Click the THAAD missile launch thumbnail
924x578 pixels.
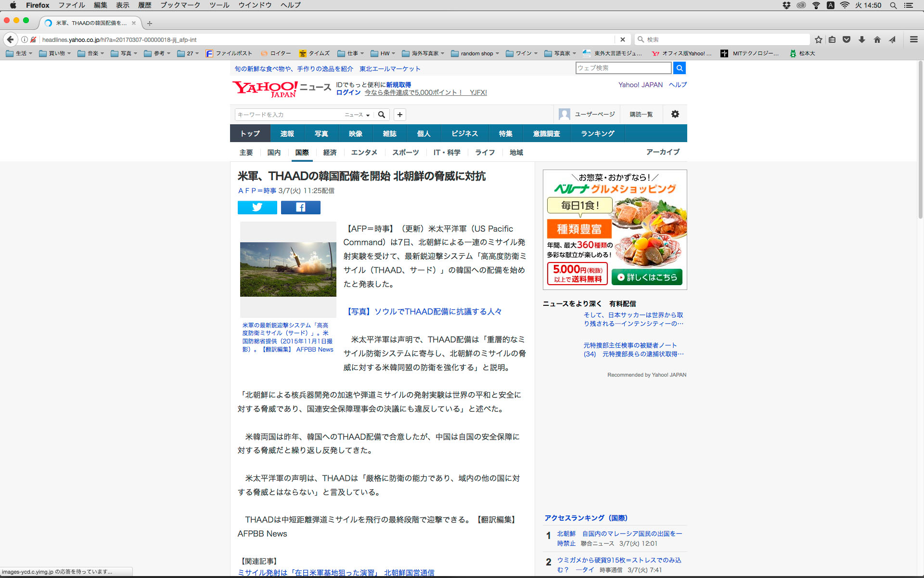[x=288, y=269]
